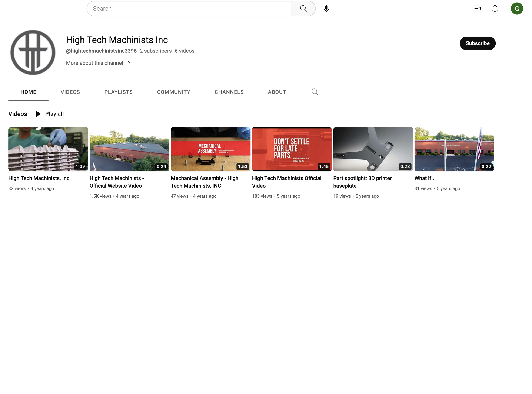The image size is (532, 394).
Task: Click the High Tech Machinists channel logo
Action: click(33, 52)
